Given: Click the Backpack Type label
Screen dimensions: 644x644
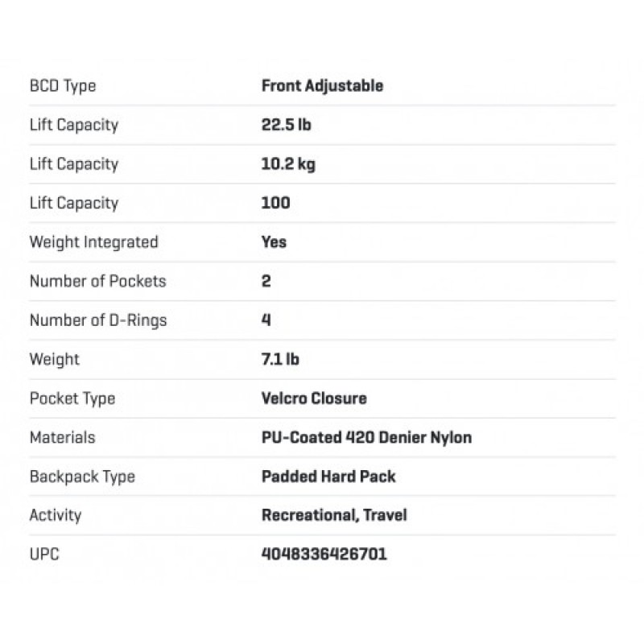Looking at the screenshot, I should [82, 477].
